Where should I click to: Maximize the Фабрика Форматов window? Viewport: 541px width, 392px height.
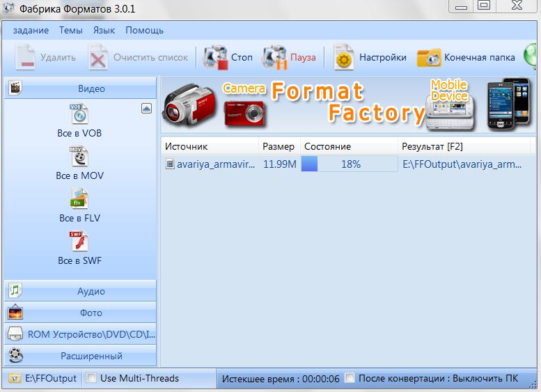[484, 6]
